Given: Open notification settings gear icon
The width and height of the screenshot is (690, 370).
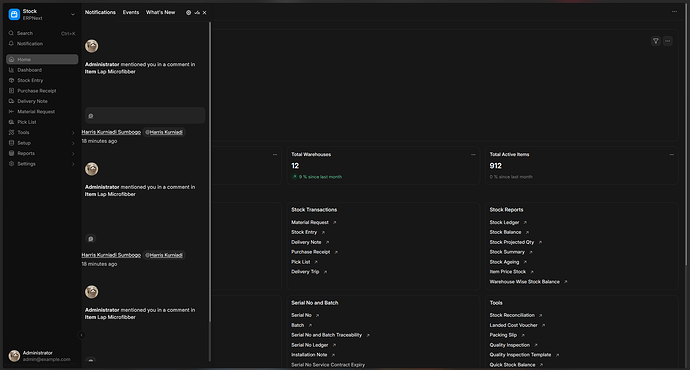Looking at the screenshot, I should click(188, 13).
